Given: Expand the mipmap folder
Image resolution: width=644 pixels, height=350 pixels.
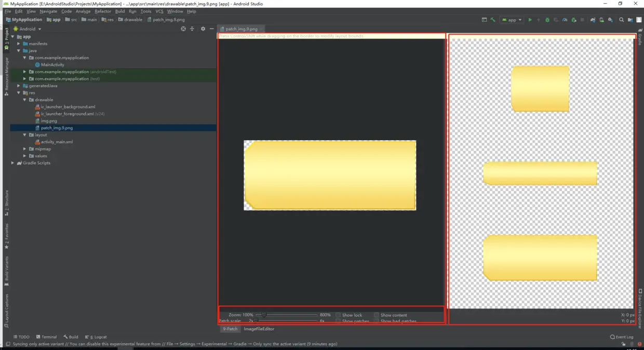Looking at the screenshot, I should (x=24, y=149).
